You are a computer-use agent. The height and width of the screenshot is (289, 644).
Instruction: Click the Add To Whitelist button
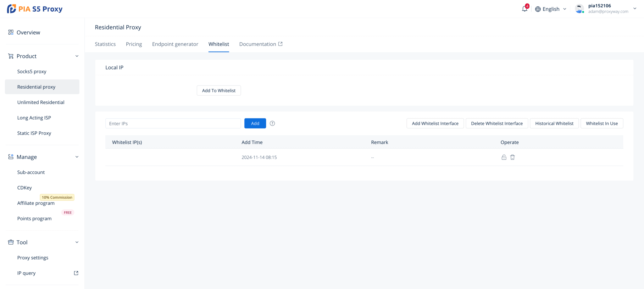(219, 90)
